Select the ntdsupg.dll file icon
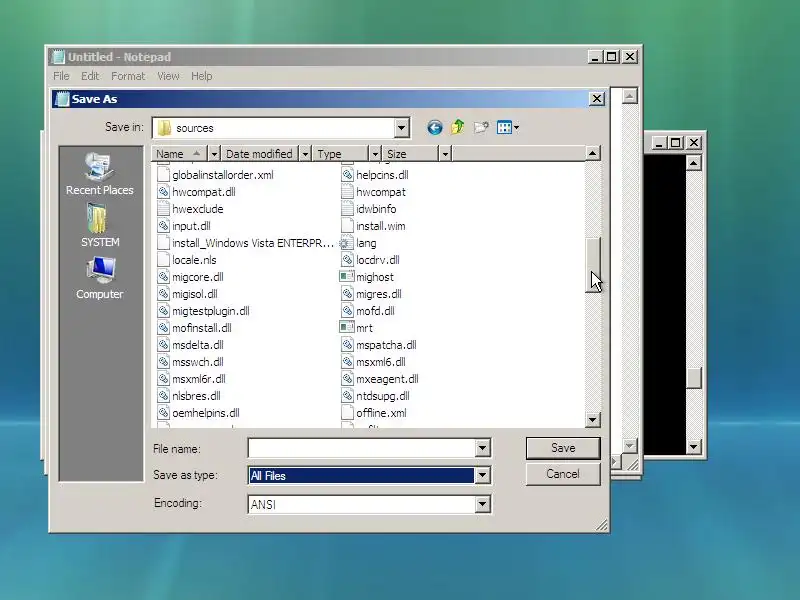Image resolution: width=800 pixels, height=600 pixels. tap(347, 396)
